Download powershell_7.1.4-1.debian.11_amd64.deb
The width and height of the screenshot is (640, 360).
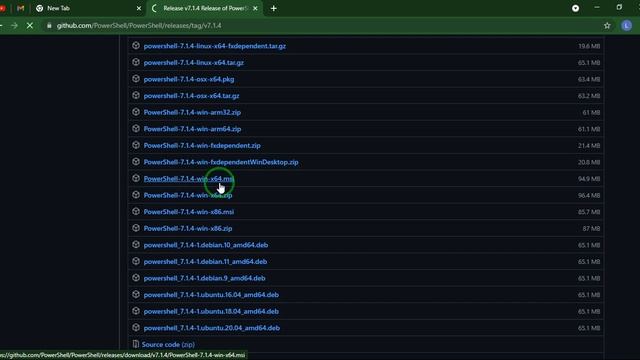pos(205,262)
